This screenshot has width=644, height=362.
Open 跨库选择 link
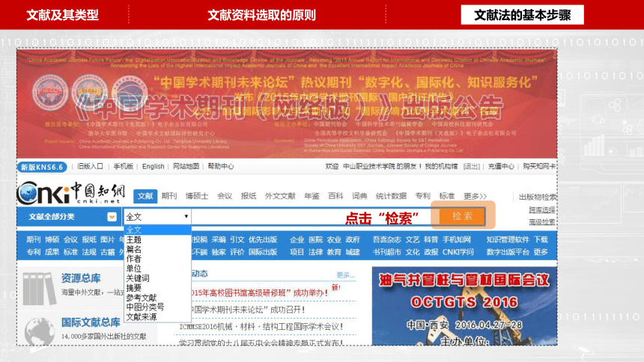(542, 209)
